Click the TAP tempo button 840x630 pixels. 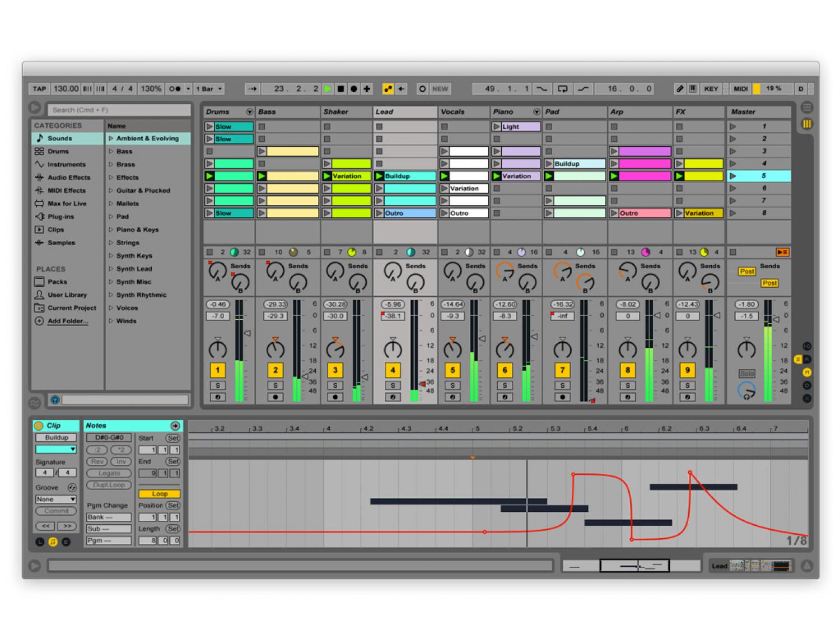click(39, 88)
